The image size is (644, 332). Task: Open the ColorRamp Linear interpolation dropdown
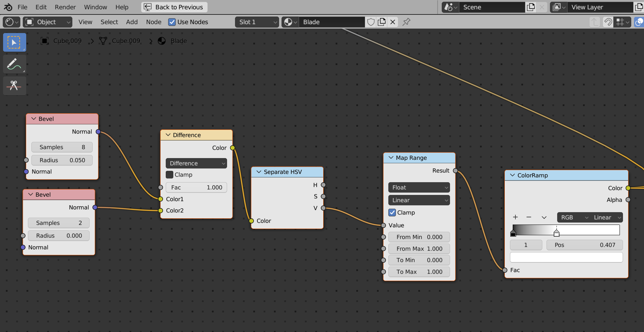point(607,217)
